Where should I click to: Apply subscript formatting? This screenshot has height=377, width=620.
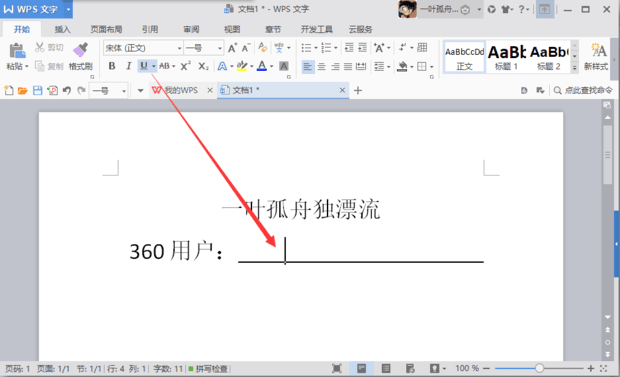coord(203,66)
